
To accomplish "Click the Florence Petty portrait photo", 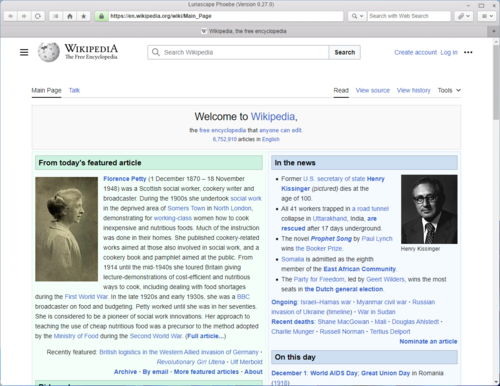I will (x=66, y=229).
